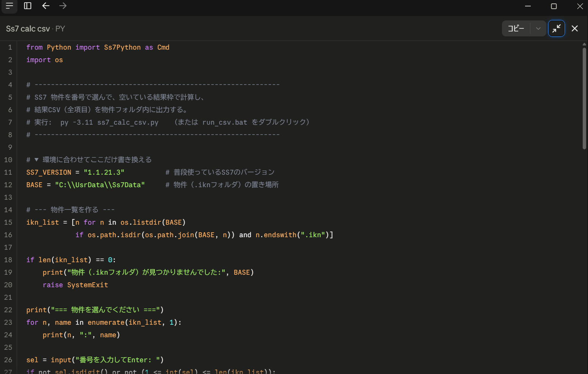Click the input prompt string '番号を入力してEnter: '
The height and width of the screenshot is (374, 588).
click(120, 360)
